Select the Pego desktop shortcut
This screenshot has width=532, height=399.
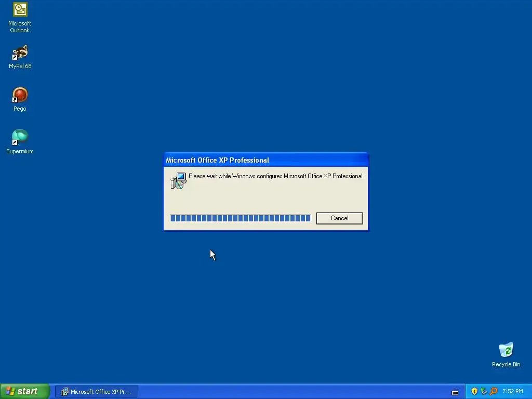click(20, 99)
